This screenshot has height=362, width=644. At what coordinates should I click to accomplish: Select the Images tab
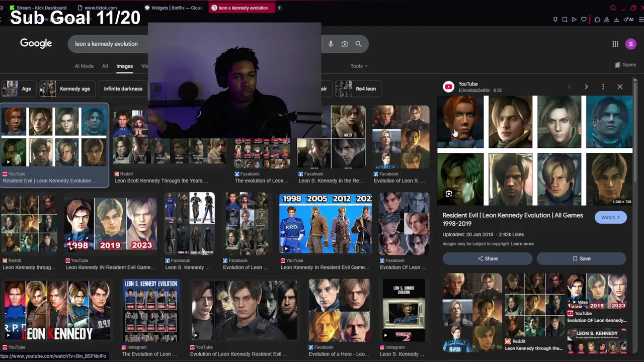[124, 66]
